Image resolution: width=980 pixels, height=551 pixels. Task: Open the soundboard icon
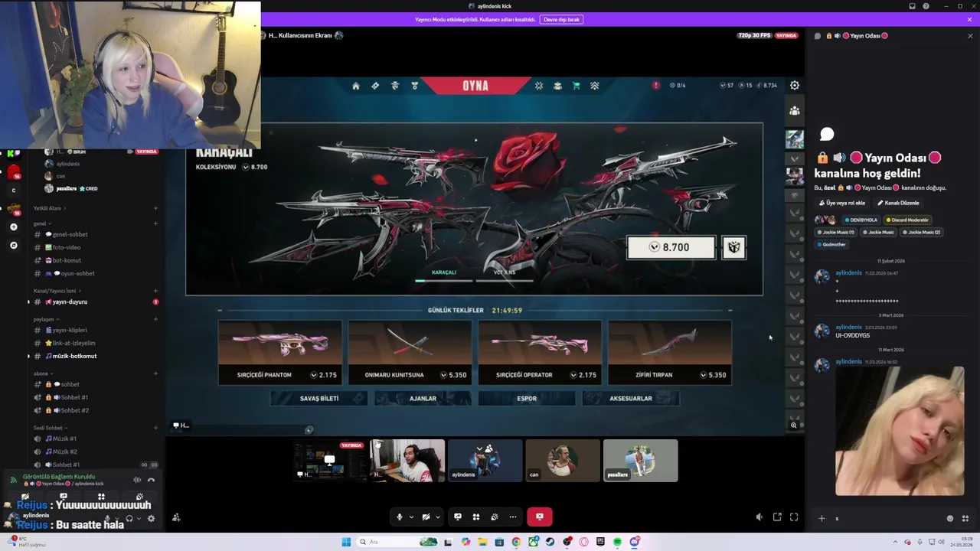coord(495,517)
